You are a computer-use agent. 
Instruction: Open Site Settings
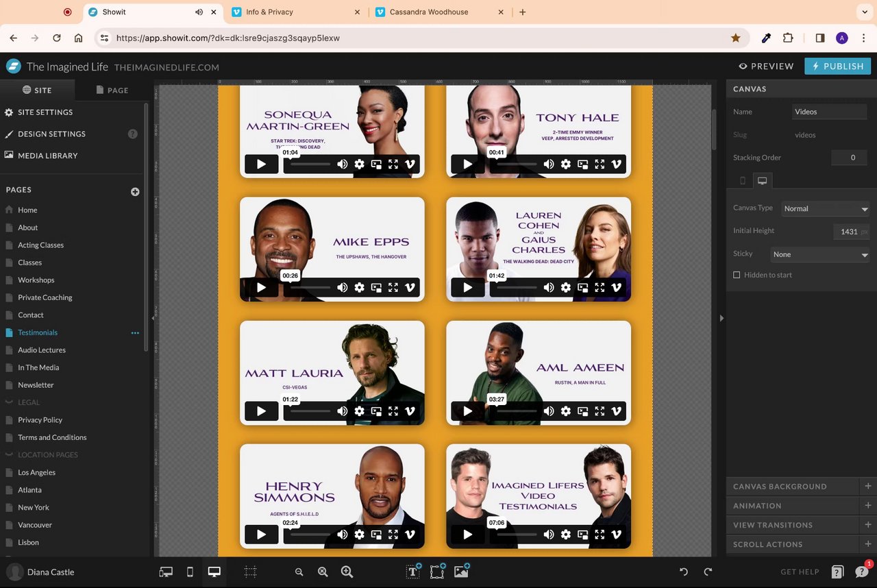coord(45,112)
